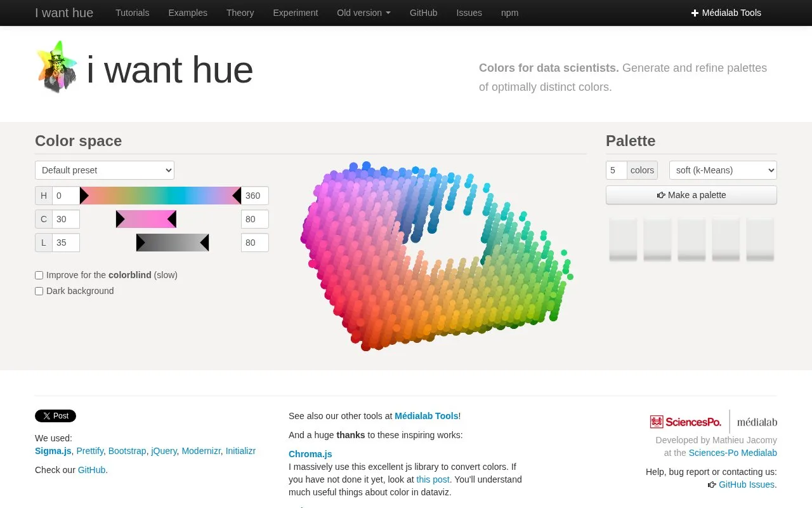Expand the Old version menu
This screenshot has width=812, height=508.
[363, 13]
